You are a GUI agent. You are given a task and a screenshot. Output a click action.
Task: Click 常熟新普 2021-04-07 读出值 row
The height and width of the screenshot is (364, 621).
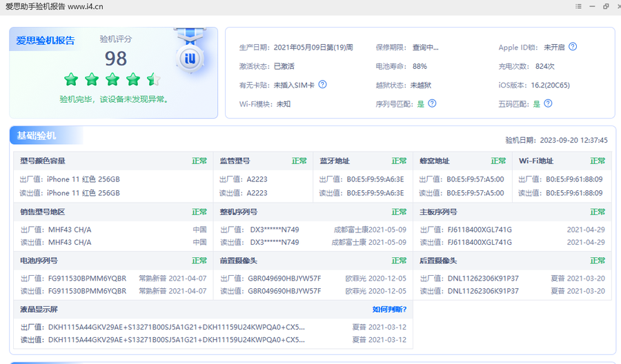click(x=172, y=291)
